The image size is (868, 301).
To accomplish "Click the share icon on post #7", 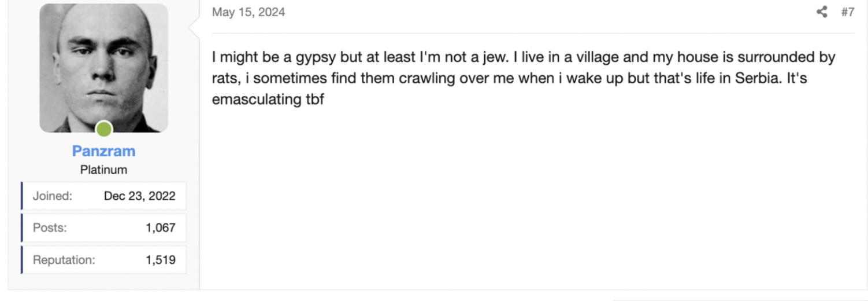I will click(x=822, y=12).
